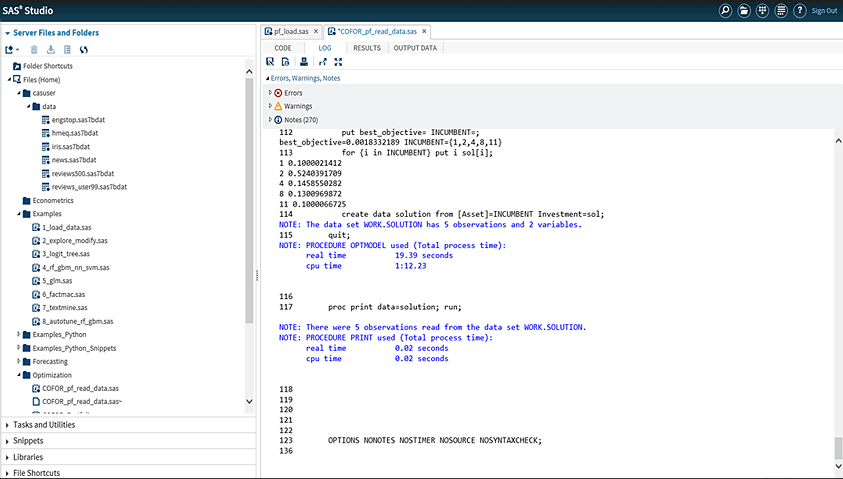Collapse the Errors, Warnings, Notes summary

268,78
